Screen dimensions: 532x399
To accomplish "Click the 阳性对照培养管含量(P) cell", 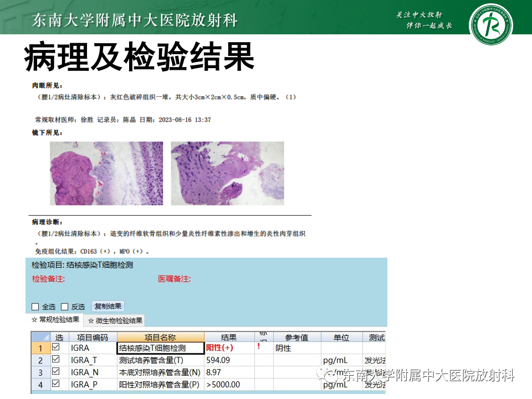I will pyautogui.click(x=161, y=385).
